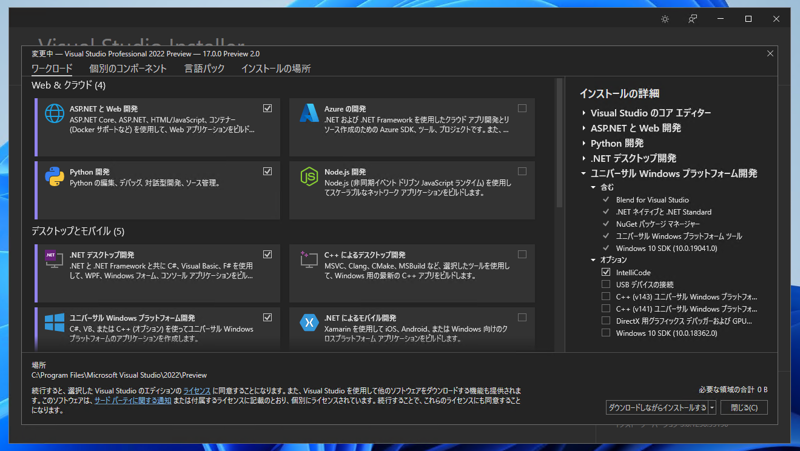Click the C++ desktop development icon
This screenshot has width=800, height=451.
[309, 260]
